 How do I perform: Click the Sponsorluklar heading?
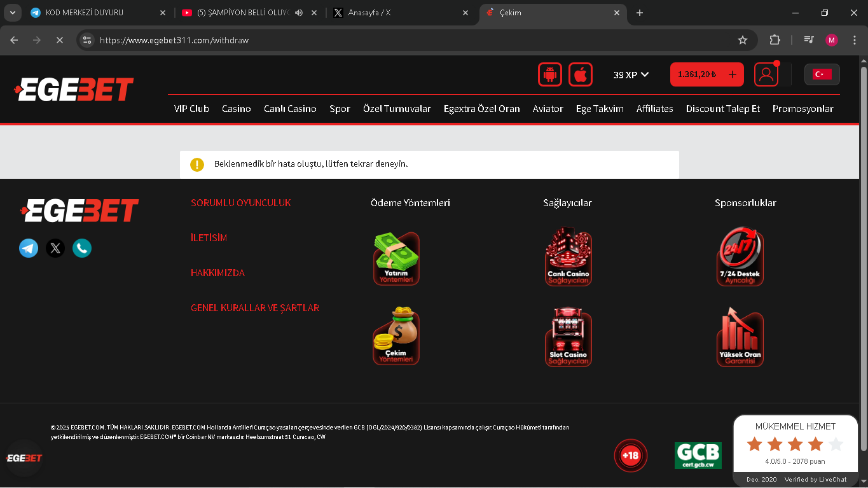(x=745, y=203)
